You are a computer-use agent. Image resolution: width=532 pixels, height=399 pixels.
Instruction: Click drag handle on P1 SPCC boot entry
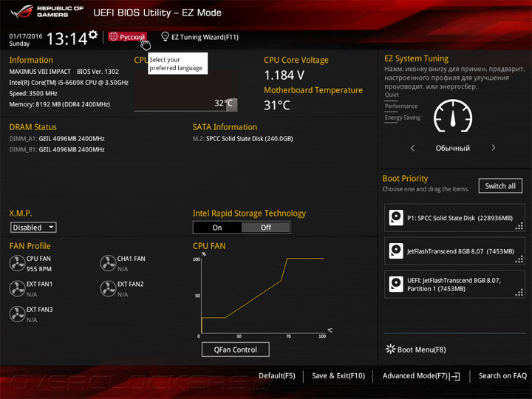(x=519, y=226)
